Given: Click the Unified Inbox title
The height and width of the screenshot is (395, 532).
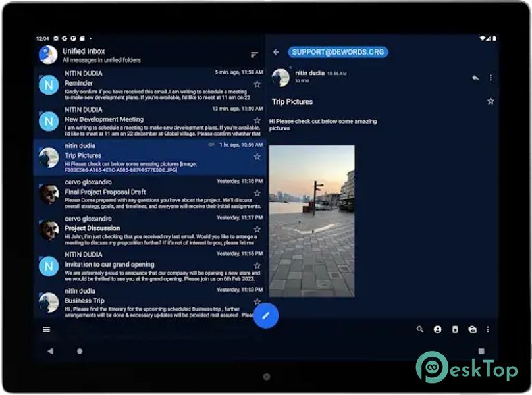Looking at the screenshot, I should [84, 51].
